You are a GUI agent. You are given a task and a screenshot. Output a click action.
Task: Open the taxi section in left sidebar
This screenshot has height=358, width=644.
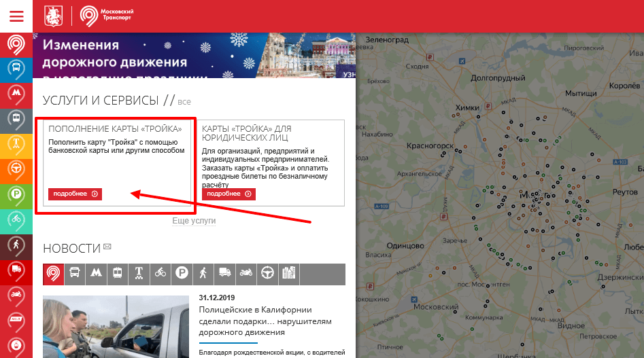16,146
